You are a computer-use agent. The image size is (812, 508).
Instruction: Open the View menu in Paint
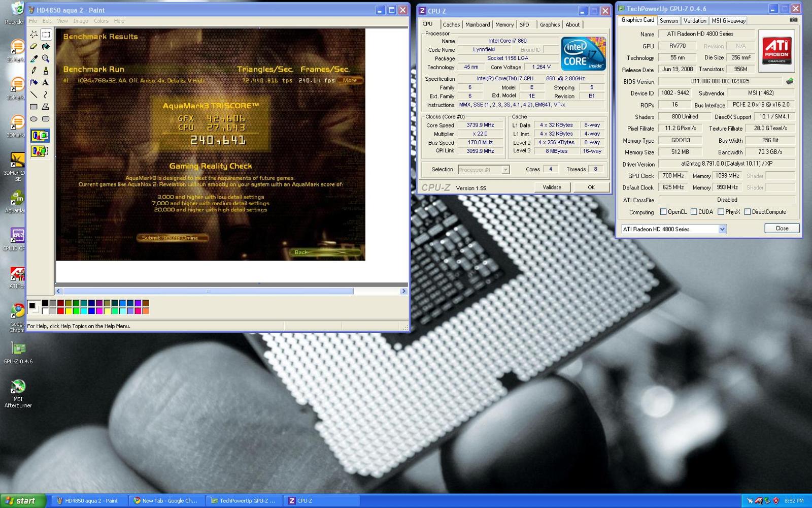click(x=62, y=21)
